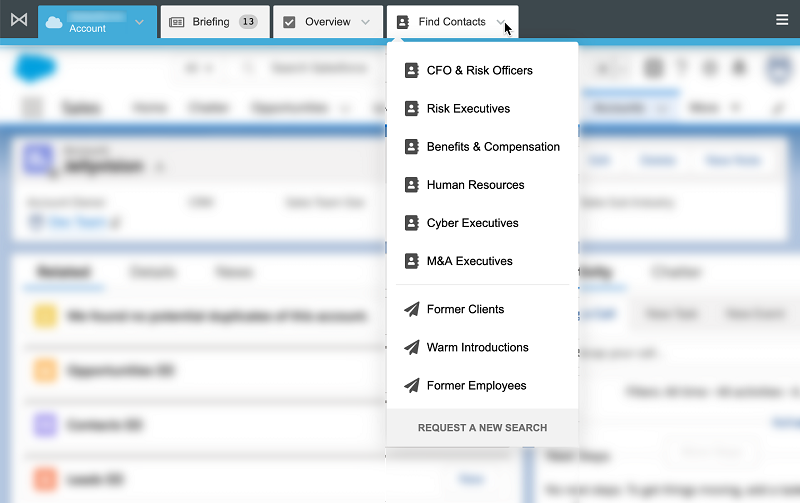The height and width of the screenshot is (503, 800).
Task: Click the blurred Salesforce cloud logo
Action: tap(35, 68)
